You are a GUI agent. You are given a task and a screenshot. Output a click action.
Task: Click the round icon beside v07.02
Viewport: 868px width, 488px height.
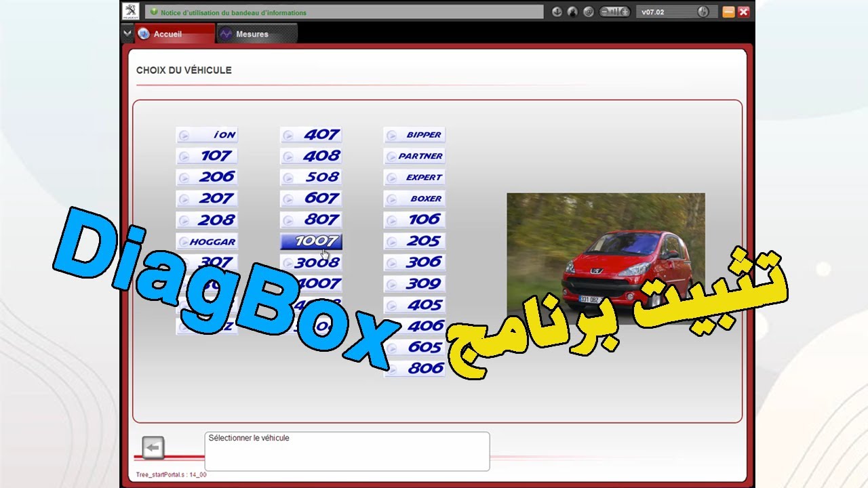click(703, 12)
